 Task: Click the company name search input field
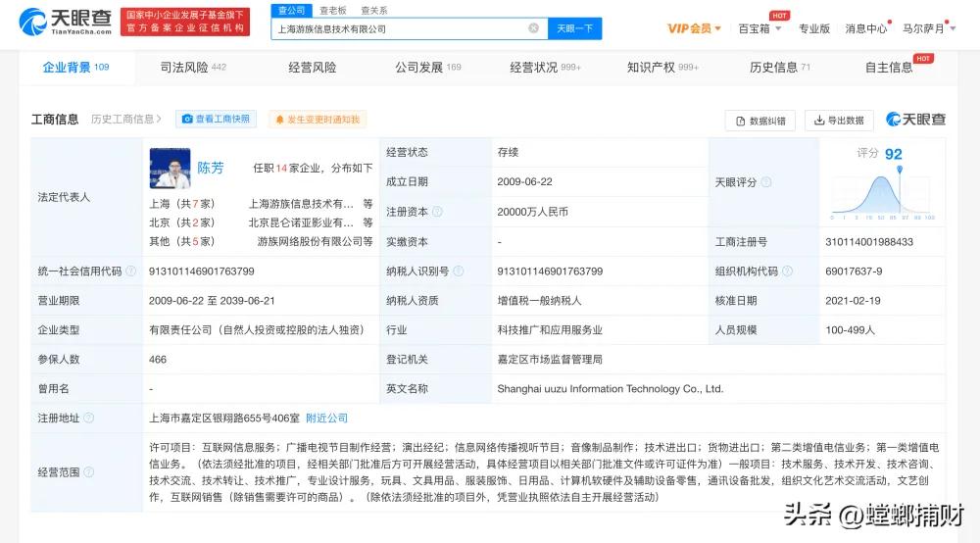point(397,28)
